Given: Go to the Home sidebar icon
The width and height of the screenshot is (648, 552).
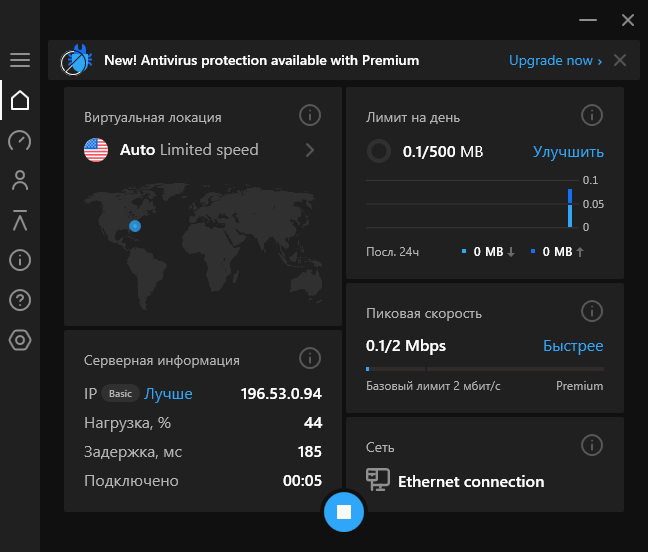Looking at the screenshot, I should [x=20, y=100].
